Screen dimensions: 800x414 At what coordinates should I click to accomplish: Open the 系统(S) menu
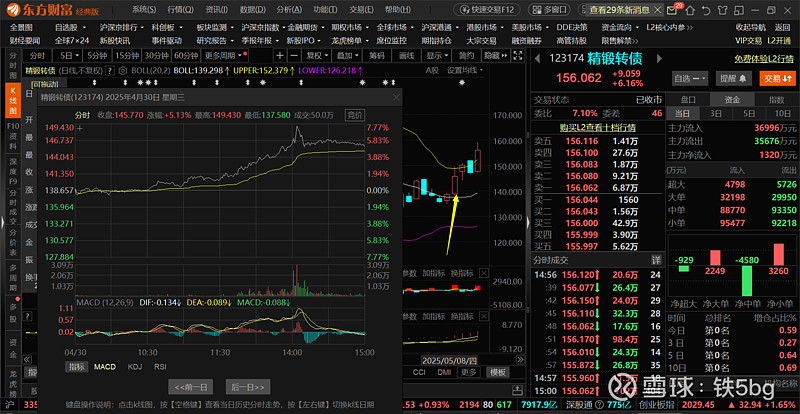click(x=144, y=10)
